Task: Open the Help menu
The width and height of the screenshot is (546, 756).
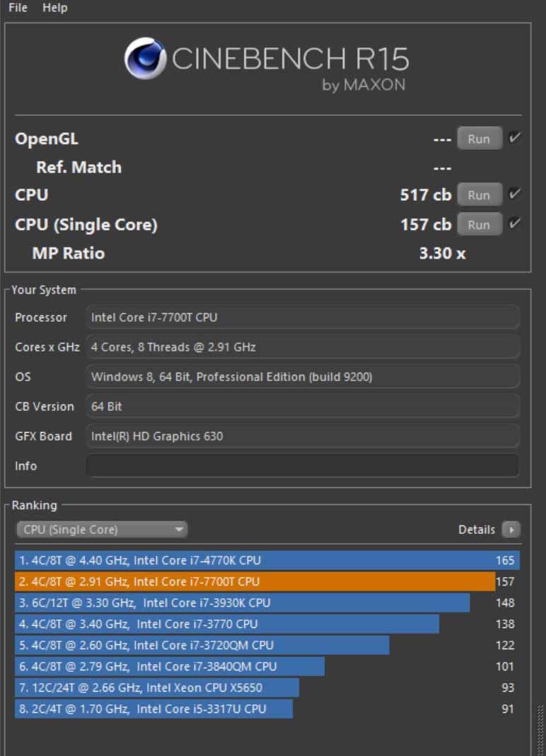Action: point(54,8)
